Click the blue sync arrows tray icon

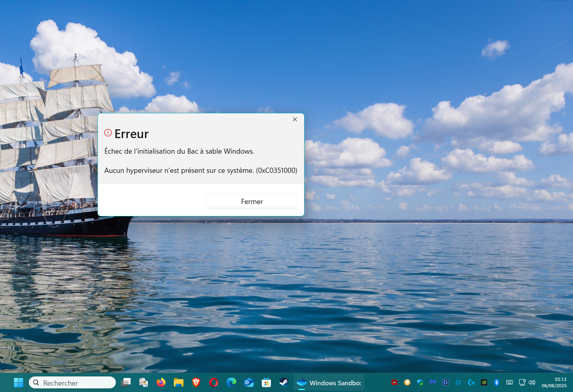[x=458, y=382]
